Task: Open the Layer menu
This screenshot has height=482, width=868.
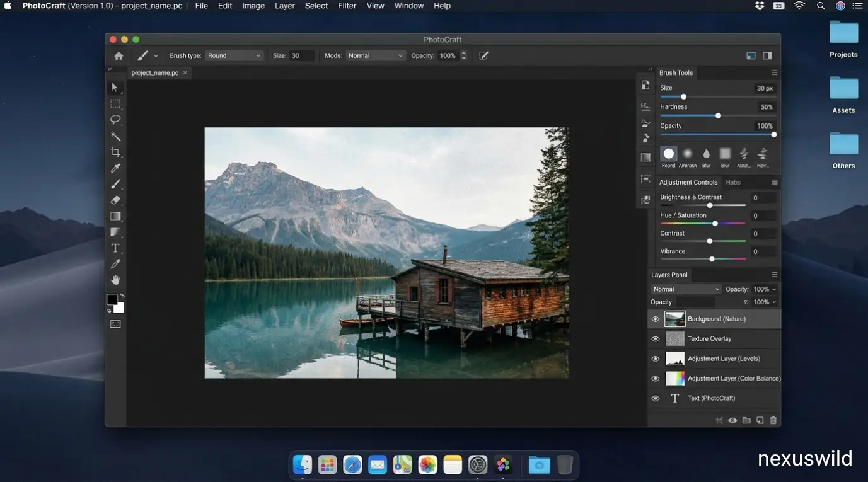Action: 285,6
